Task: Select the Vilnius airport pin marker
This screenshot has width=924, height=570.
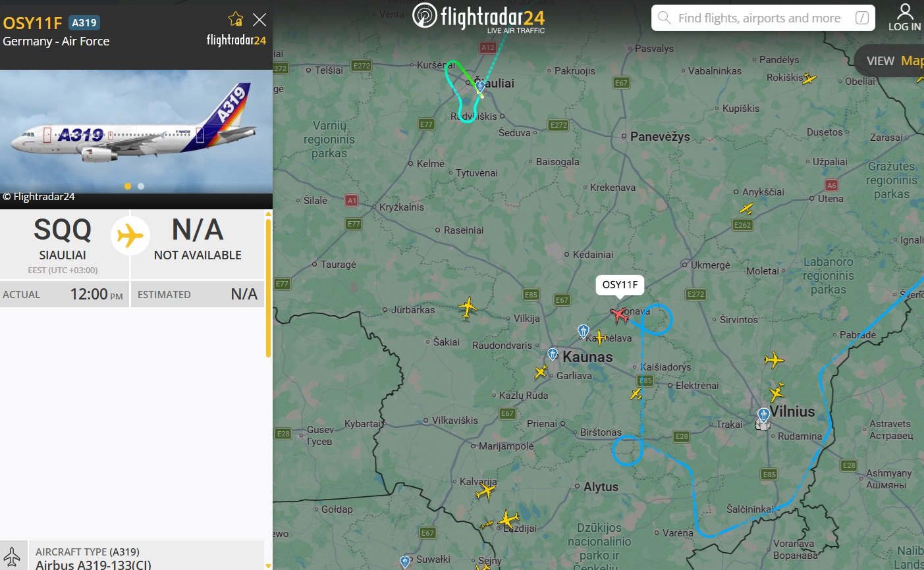Action: tap(763, 415)
